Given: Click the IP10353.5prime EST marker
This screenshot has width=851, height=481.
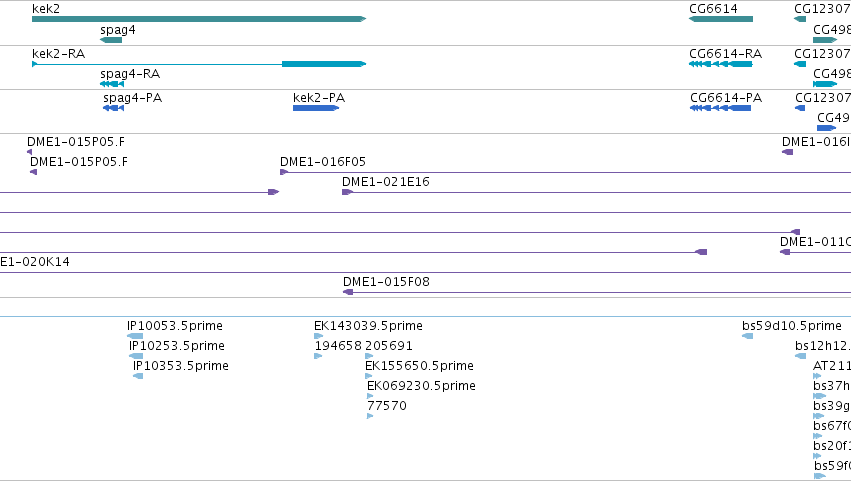Looking at the screenshot, I should [x=138, y=376].
